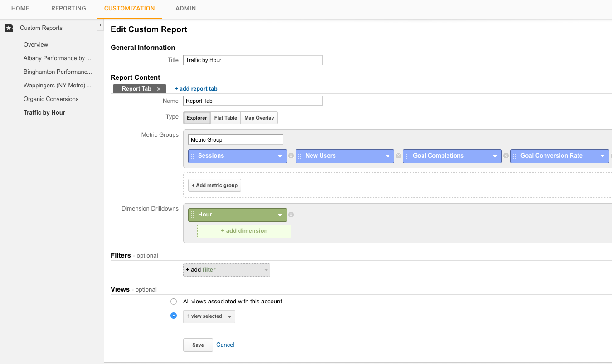Select All views associated with this account
The width and height of the screenshot is (612, 364).
174,302
